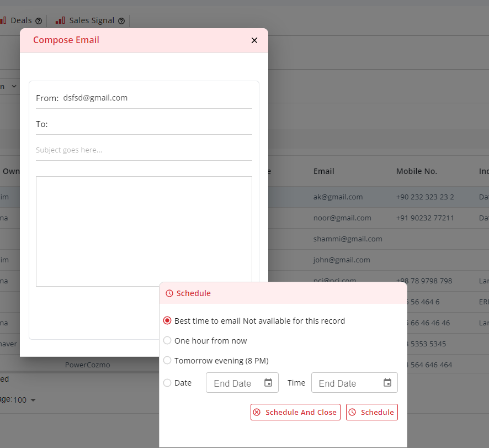
Task: Select One hour from now option
Action: pos(167,341)
